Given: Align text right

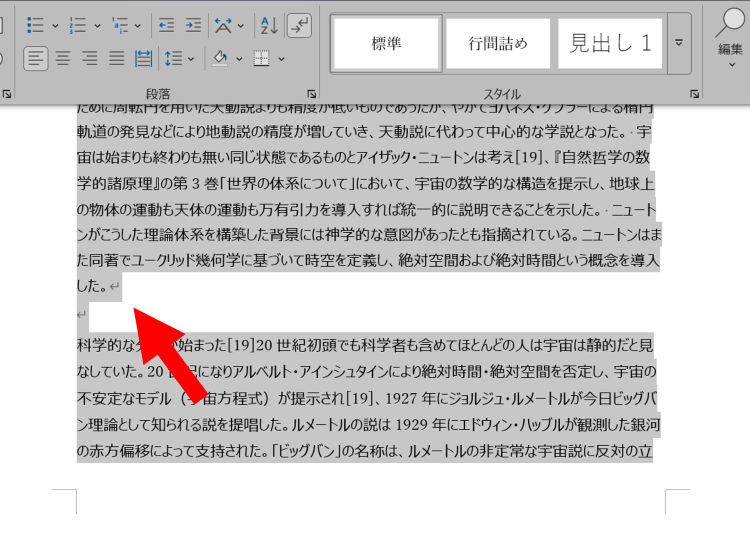Looking at the screenshot, I should tap(89, 59).
